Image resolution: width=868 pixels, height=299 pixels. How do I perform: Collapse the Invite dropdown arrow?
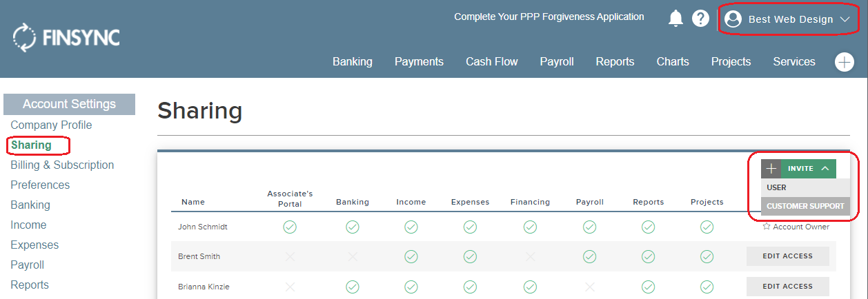[825, 169]
